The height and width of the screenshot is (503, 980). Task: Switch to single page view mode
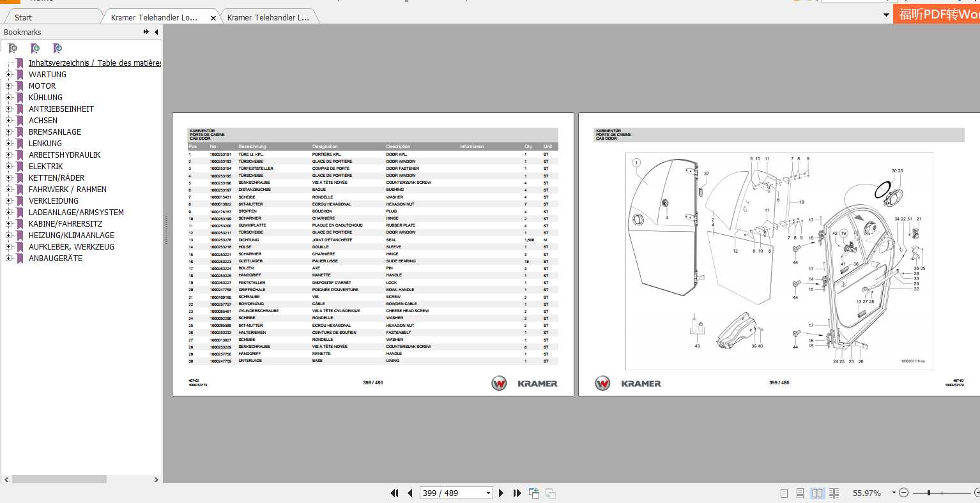(784, 493)
